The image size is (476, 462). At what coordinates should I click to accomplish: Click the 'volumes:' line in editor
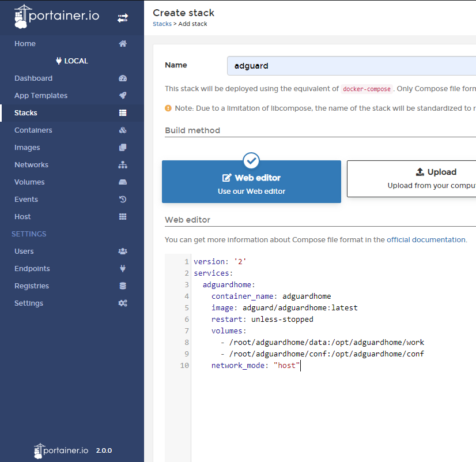(x=229, y=330)
